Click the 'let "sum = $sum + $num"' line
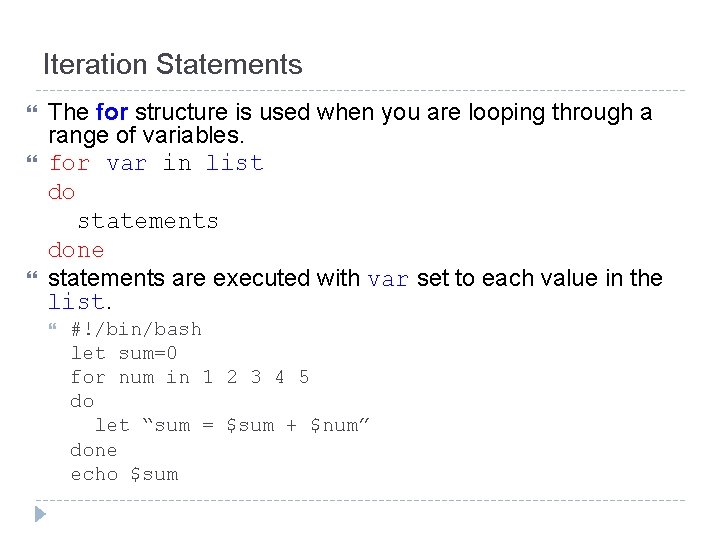Viewport: 720px width, 540px height. [232, 425]
